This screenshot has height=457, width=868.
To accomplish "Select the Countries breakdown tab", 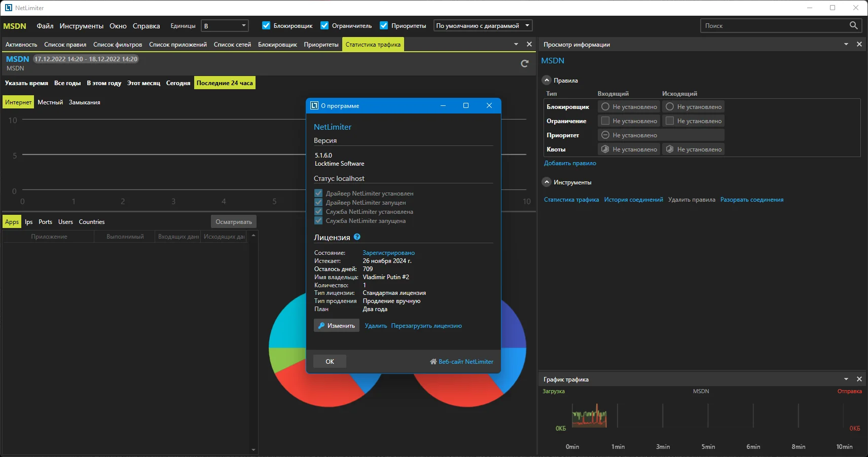I will tap(92, 222).
